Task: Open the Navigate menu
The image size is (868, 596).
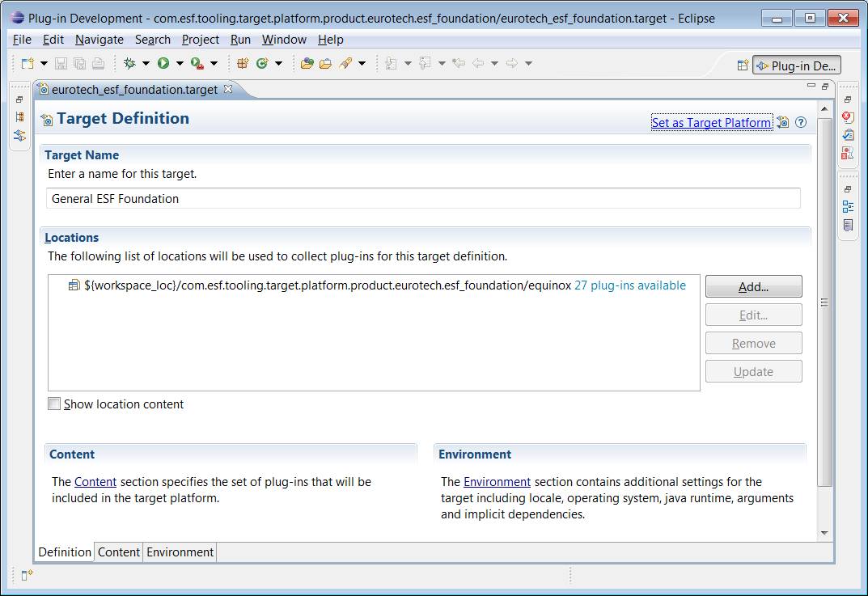Action: coord(100,40)
